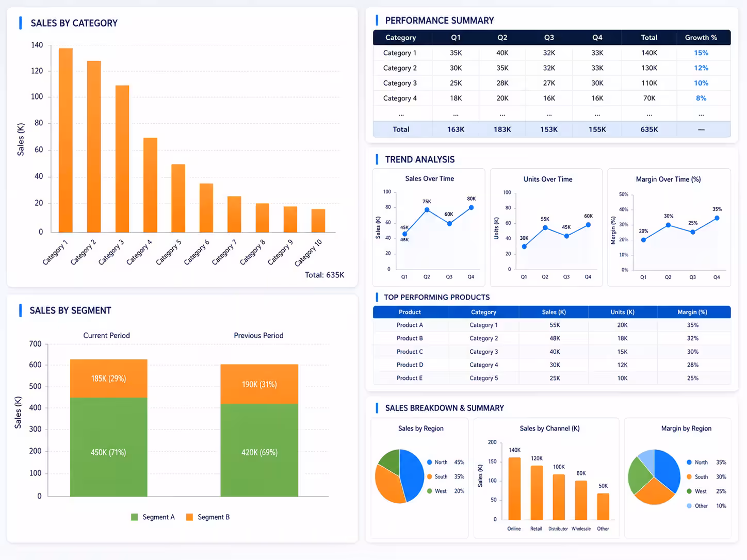Click the 185K (29%) Segment B current period block
Image resolution: width=747 pixels, height=560 pixels.
click(108, 378)
